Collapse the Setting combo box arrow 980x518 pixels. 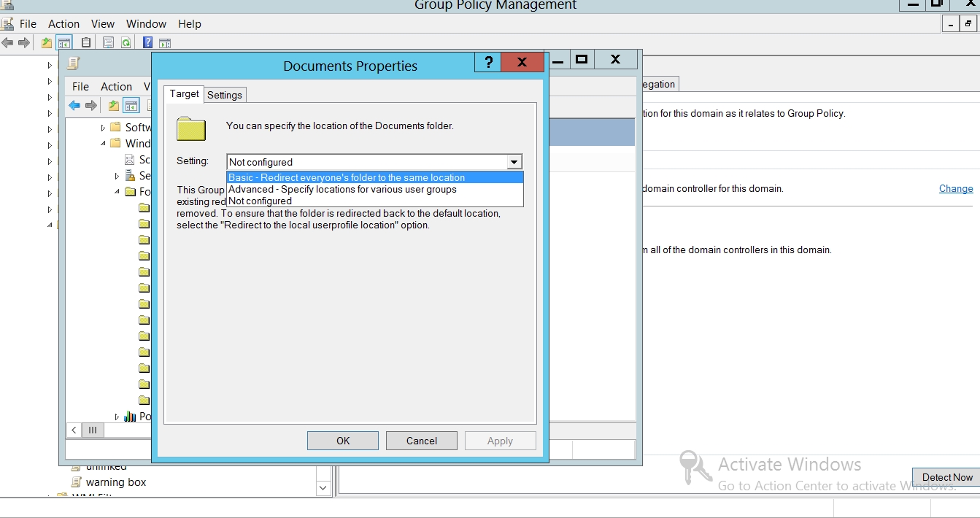click(514, 162)
